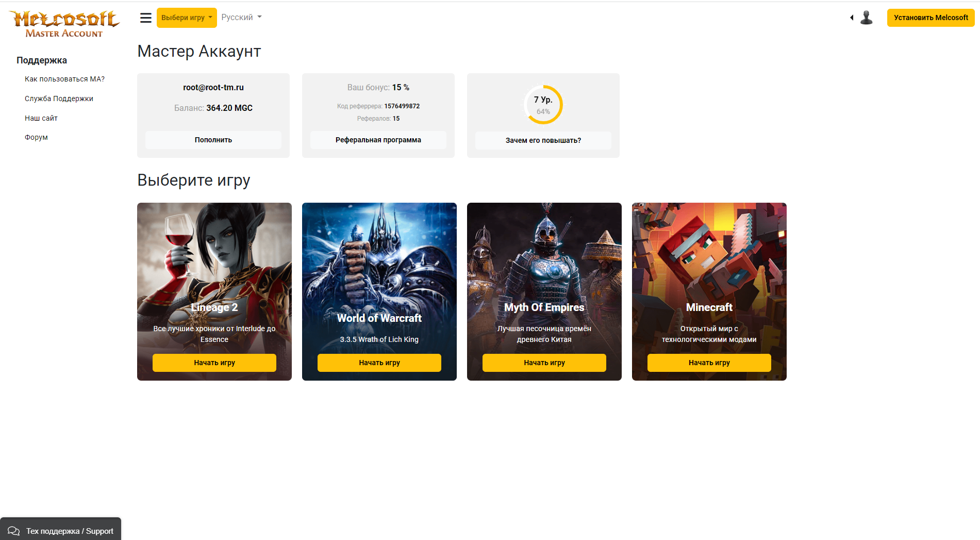
Task: Start playing Myth Of Empires
Action: point(544,363)
